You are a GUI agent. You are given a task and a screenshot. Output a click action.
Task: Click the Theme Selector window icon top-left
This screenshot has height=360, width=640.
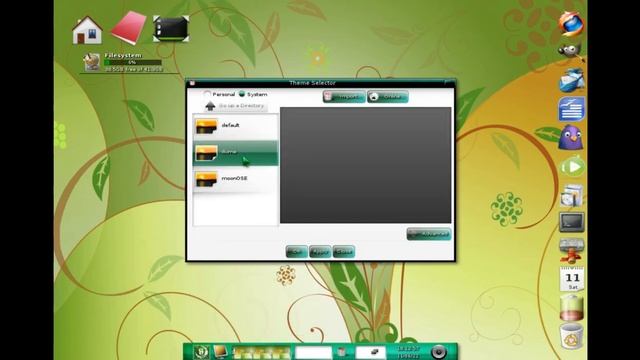pos(192,83)
